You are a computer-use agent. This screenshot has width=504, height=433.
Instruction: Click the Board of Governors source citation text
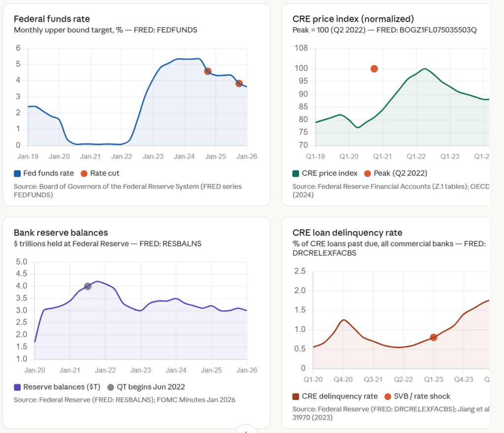128,190
